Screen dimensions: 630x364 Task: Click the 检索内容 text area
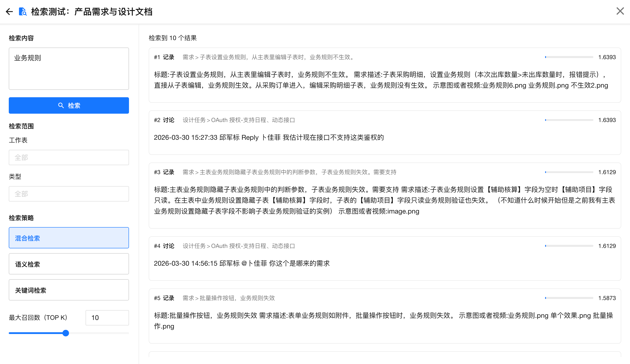[69, 69]
